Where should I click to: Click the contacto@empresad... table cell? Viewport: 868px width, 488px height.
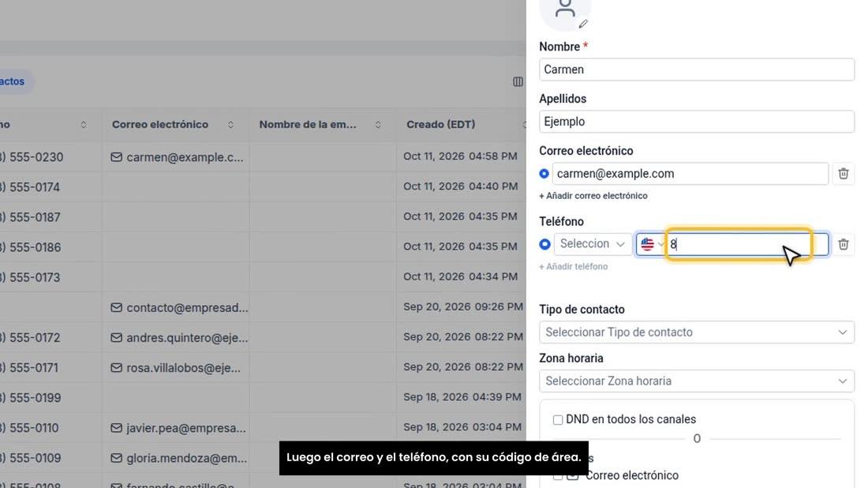pyautogui.click(x=175, y=307)
